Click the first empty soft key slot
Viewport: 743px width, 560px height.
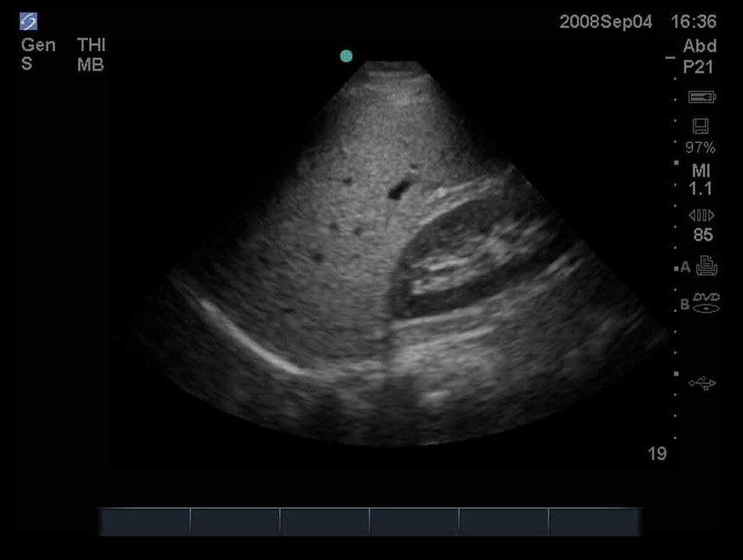pyautogui.click(x=144, y=521)
